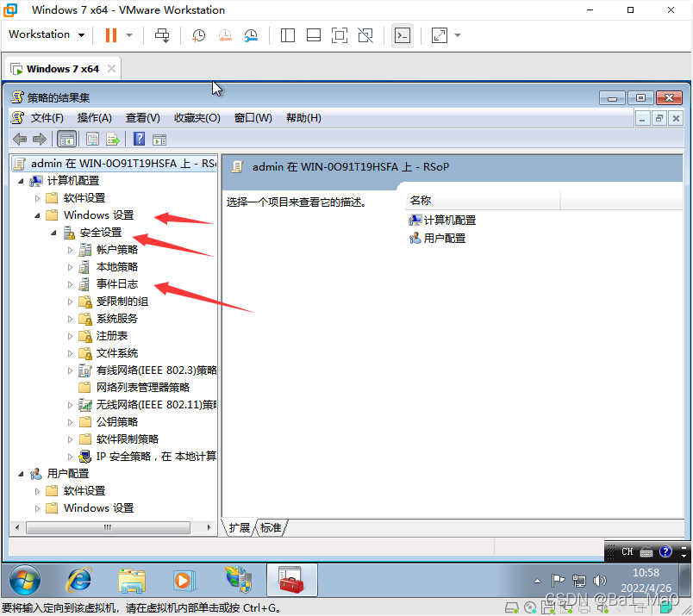Click the MMC back arrow toolbar button
Viewport: 693px width, 616px height.
click(x=20, y=140)
